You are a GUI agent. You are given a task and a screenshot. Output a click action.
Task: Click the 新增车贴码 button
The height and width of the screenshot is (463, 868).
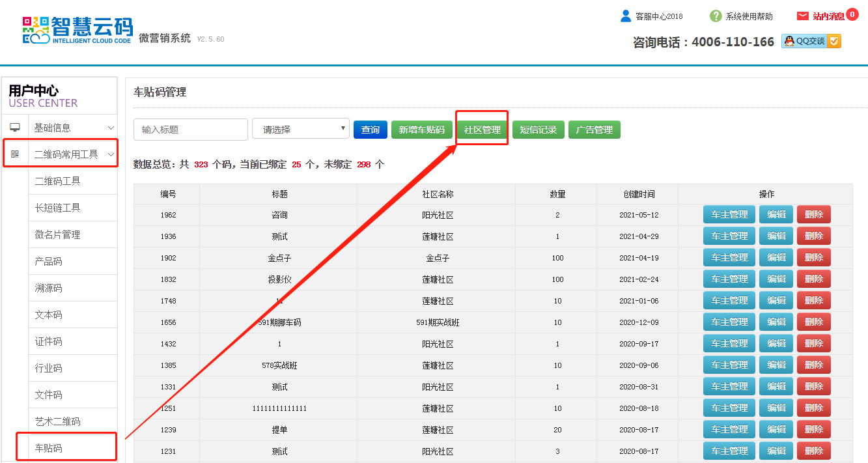point(421,130)
